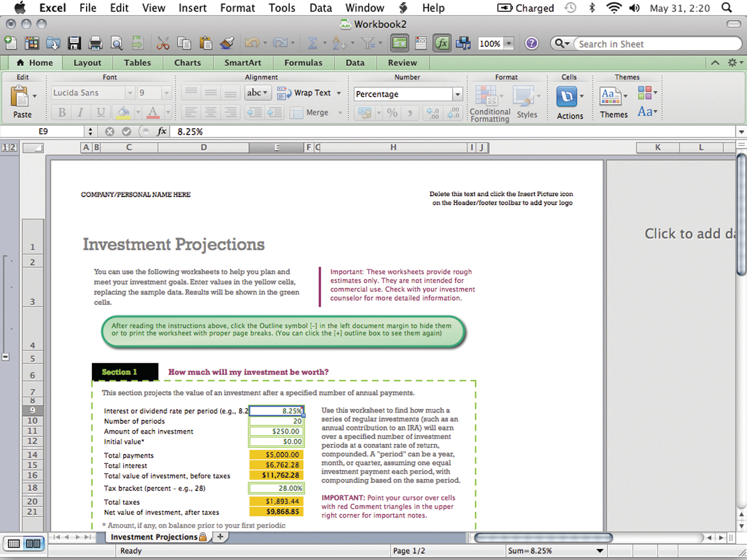Screen dimensions: 747x560
Task: Save the workbook with floppy icon
Action: pos(74,43)
